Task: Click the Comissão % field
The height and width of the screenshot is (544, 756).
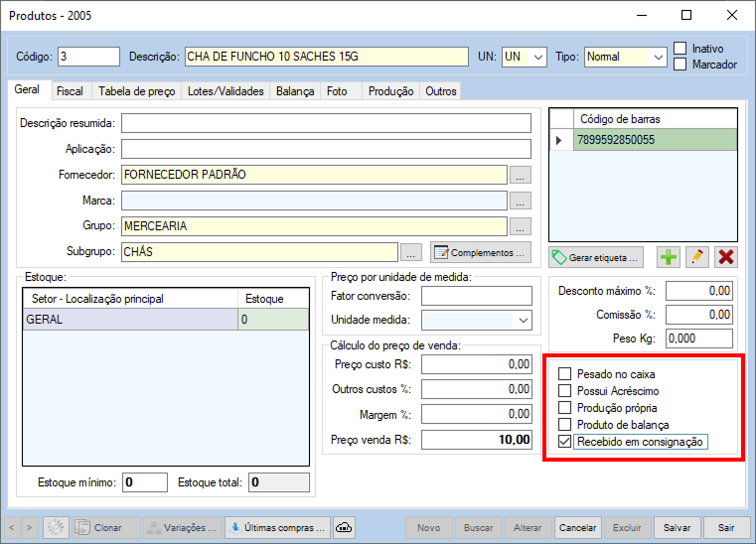Action: [699, 315]
